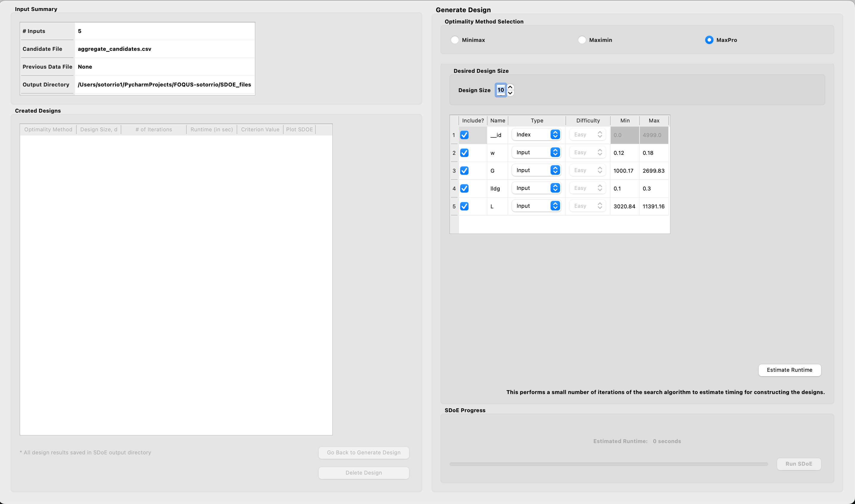This screenshot has width=855, height=504.
Task: Select row header 3 in variables table
Action: 454,171
